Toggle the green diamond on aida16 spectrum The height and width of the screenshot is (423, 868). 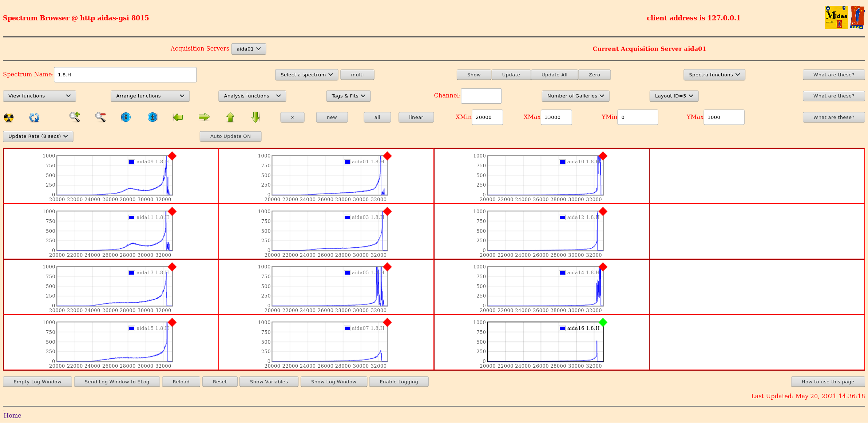(x=603, y=322)
